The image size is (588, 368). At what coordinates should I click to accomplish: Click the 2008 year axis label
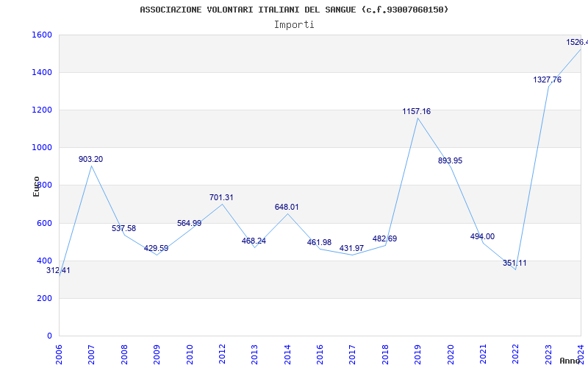click(124, 355)
